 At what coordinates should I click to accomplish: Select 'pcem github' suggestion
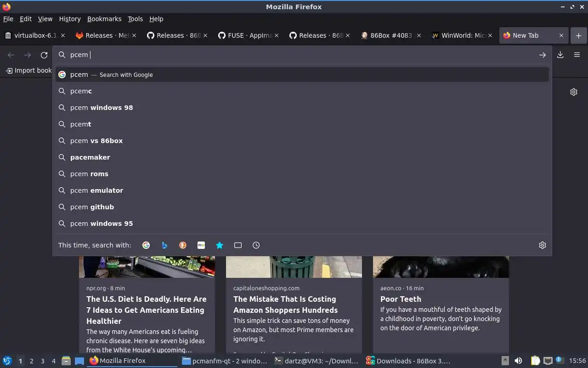pyautogui.click(x=302, y=207)
